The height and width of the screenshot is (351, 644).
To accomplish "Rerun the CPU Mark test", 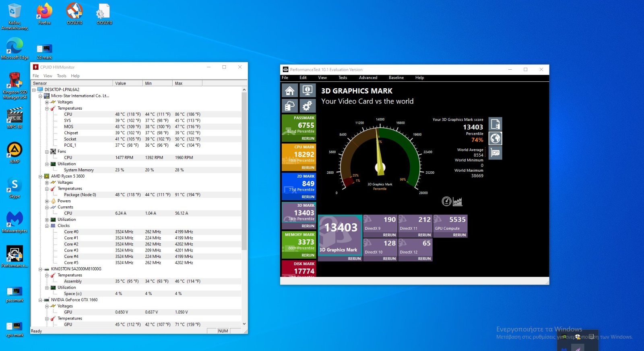I will pos(308,168).
